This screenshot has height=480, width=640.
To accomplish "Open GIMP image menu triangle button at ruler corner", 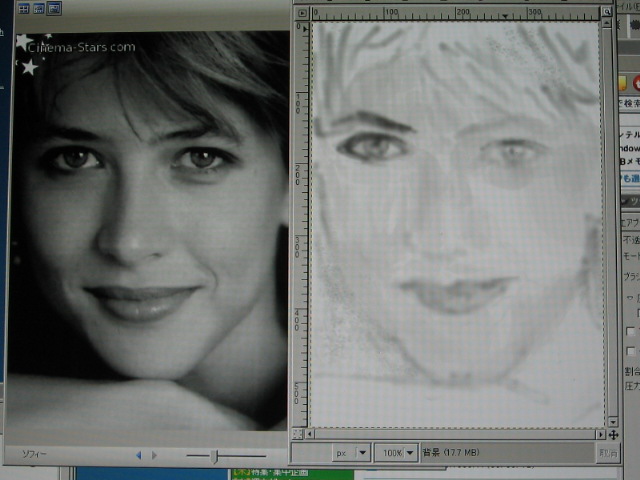I will click(x=302, y=13).
